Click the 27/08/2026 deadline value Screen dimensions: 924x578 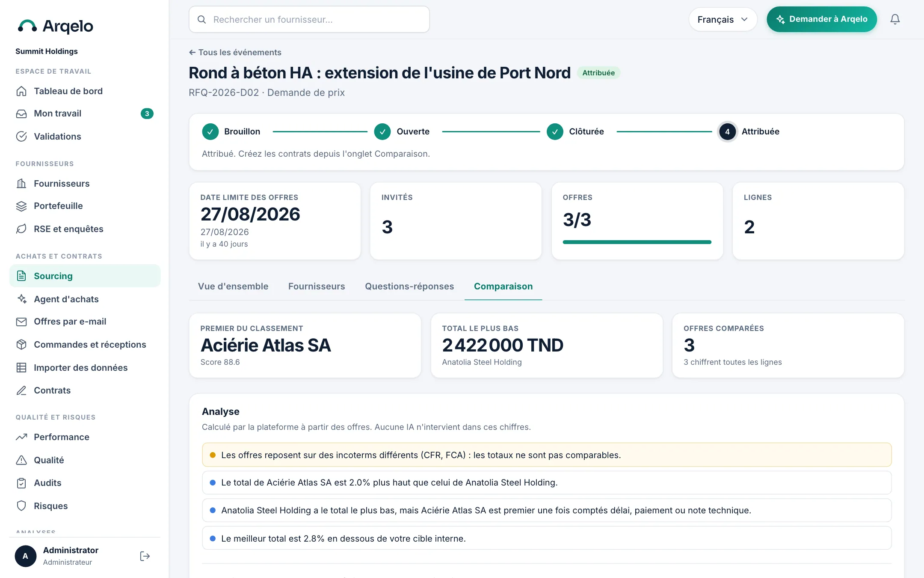coord(250,214)
